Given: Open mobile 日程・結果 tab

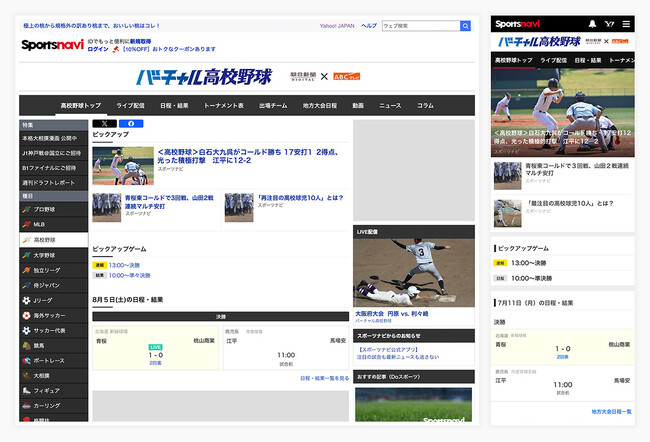Looking at the screenshot, I should point(588,61).
